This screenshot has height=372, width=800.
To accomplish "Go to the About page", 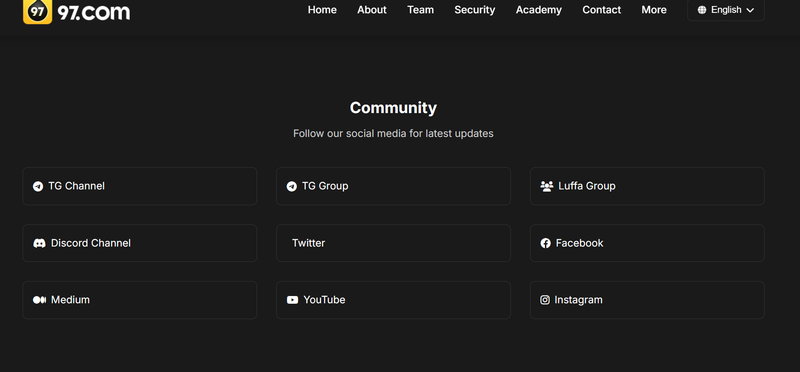I will point(371,10).
